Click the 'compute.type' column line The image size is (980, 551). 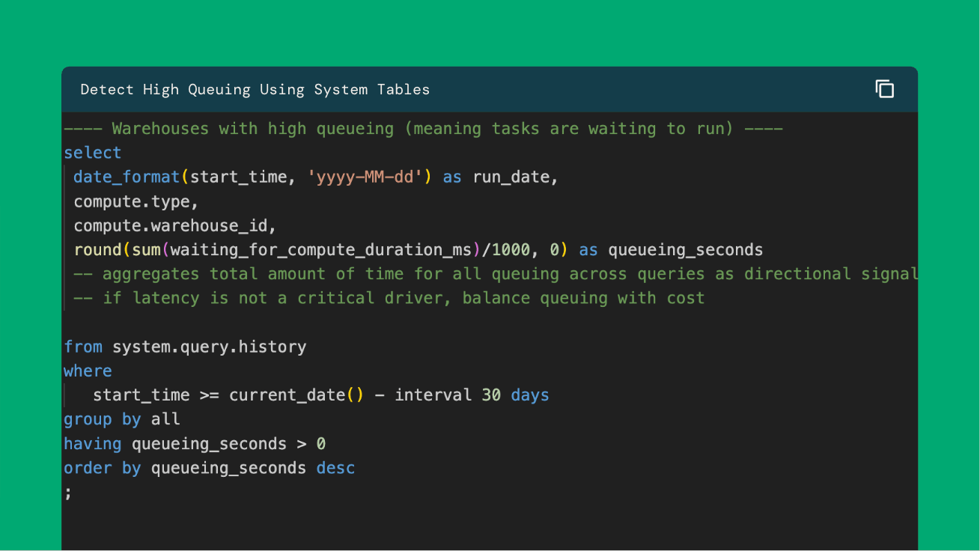[x=136, y=201]
